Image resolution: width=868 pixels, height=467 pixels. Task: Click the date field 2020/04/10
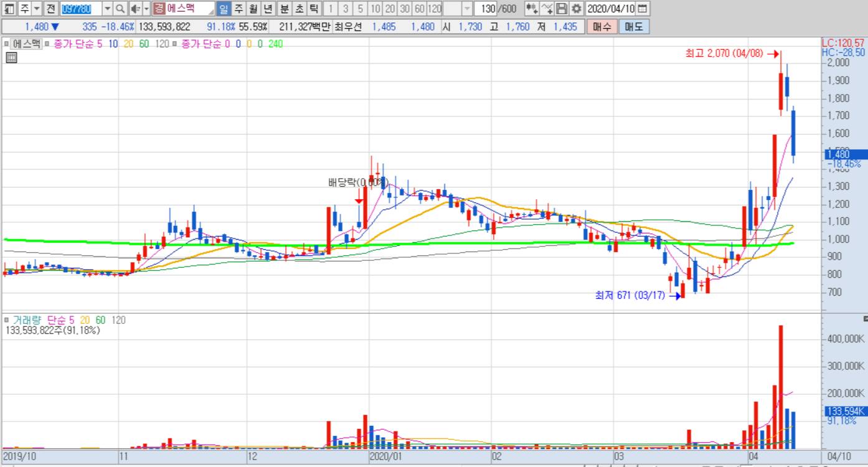[611, 9]
